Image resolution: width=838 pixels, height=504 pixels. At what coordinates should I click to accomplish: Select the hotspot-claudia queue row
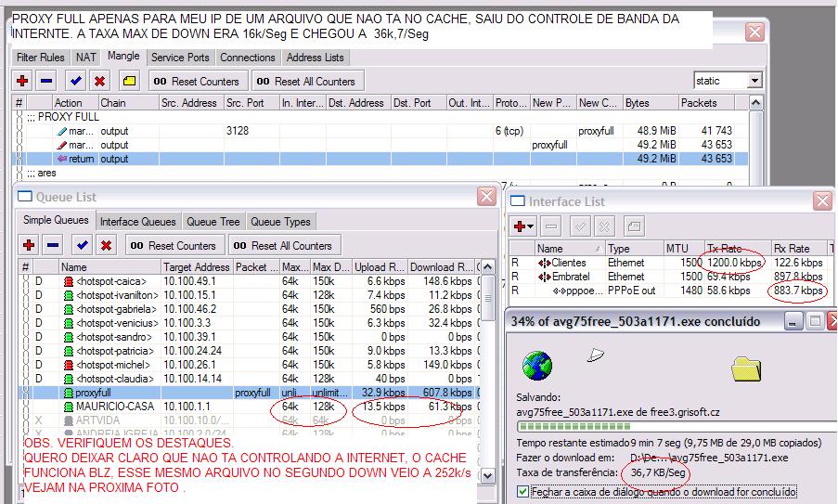pyautogui.click(x=249, y=379)
